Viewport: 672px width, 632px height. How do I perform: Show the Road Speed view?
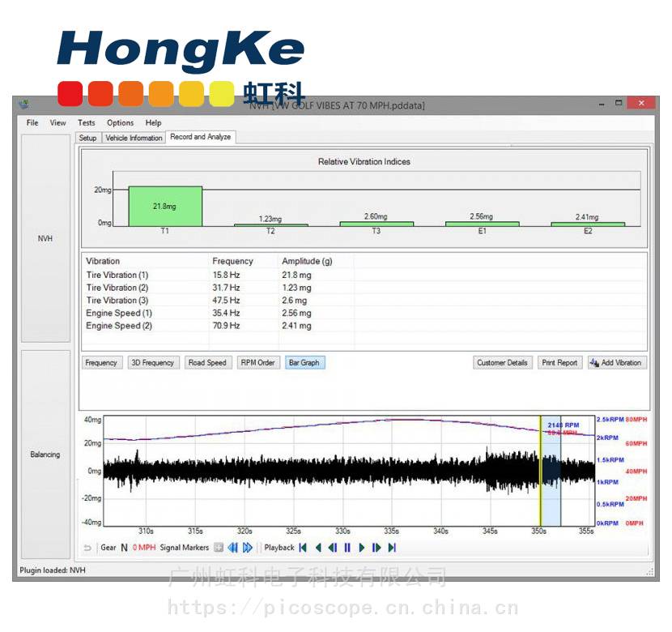[207, 363]
